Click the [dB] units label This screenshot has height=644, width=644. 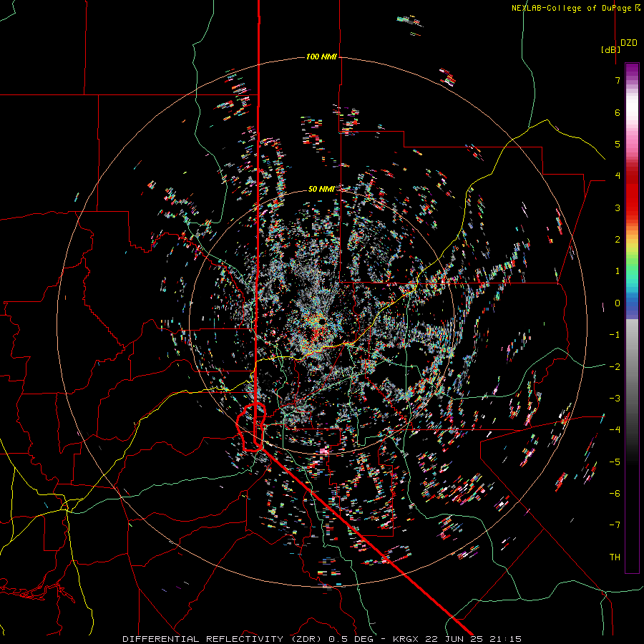pyautogui.click(x=611, y=49)
